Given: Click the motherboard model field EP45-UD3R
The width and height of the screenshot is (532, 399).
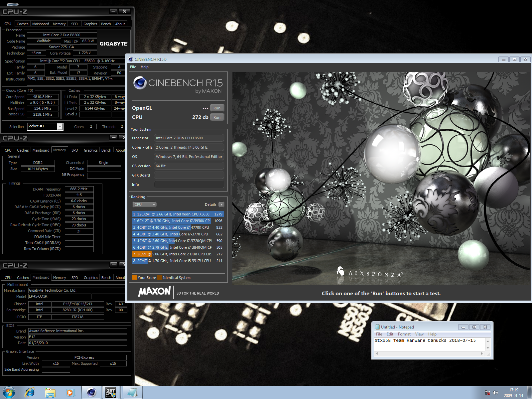Looking at the screenshot, I should [60, 296].
